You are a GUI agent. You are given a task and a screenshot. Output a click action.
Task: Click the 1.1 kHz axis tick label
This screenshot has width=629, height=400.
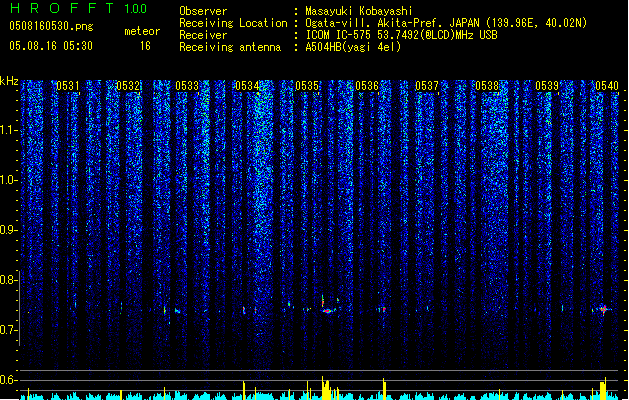click(x=7, y=130)
